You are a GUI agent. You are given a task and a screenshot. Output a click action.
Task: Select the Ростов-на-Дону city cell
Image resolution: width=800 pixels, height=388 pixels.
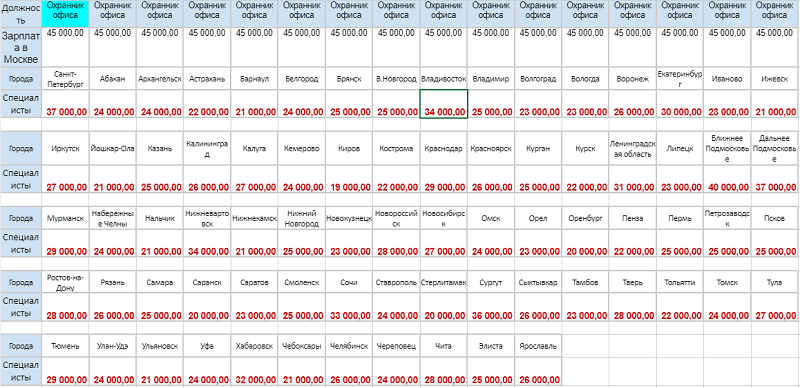(x=65, y=282)
